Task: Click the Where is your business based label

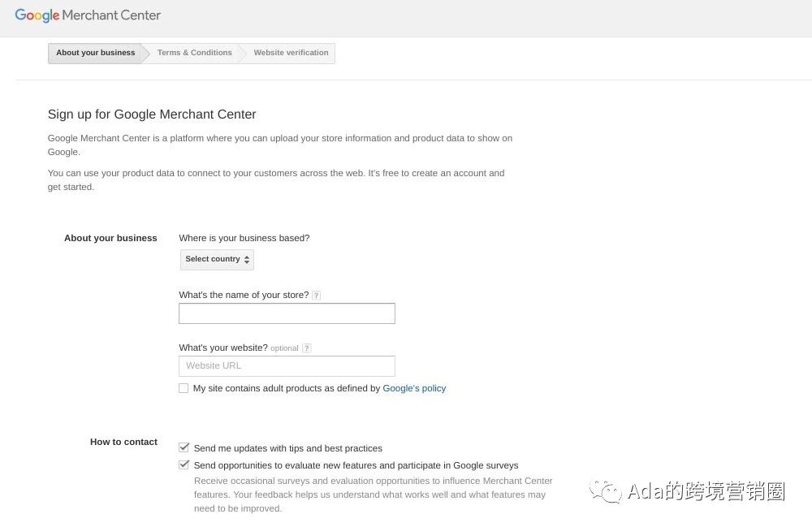Action: point(244,238)
